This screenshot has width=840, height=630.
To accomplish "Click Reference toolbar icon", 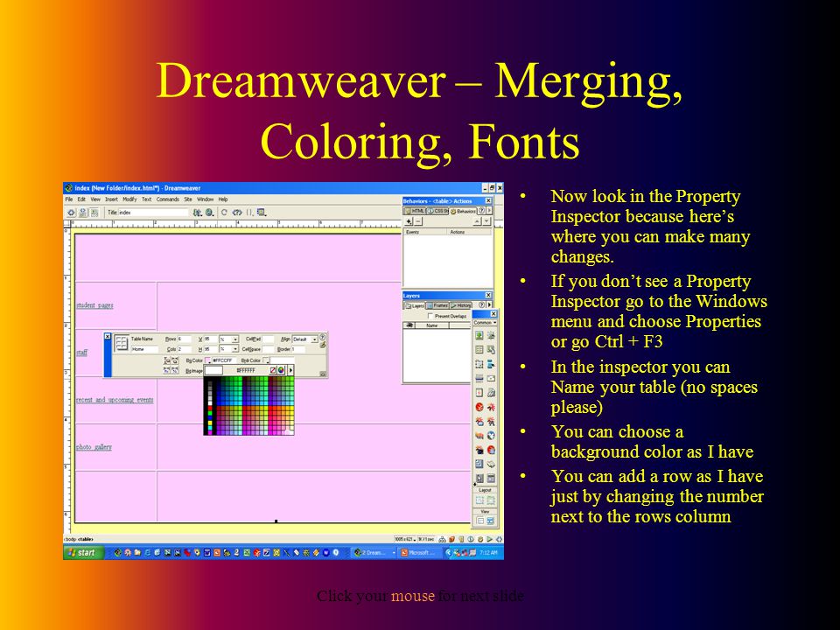I will (237, 213).
